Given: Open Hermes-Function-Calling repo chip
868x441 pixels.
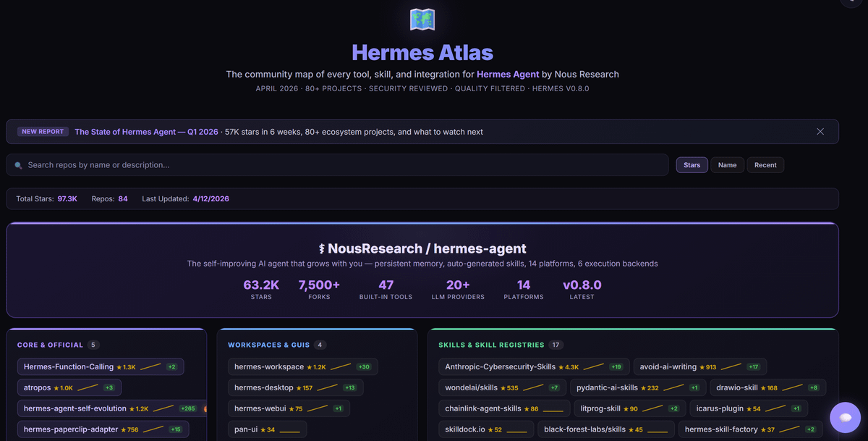Looking at the screenshot, I should [101, 367].
